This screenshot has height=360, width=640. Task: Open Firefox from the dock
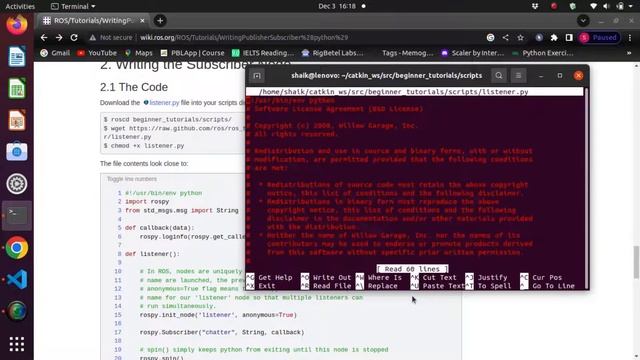17,25
